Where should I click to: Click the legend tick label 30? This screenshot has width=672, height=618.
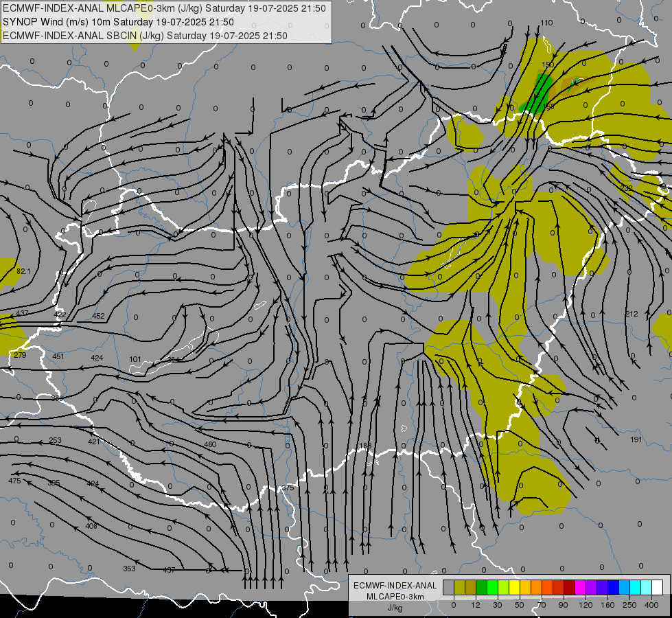pyautogui.click(x=498, y=605)
